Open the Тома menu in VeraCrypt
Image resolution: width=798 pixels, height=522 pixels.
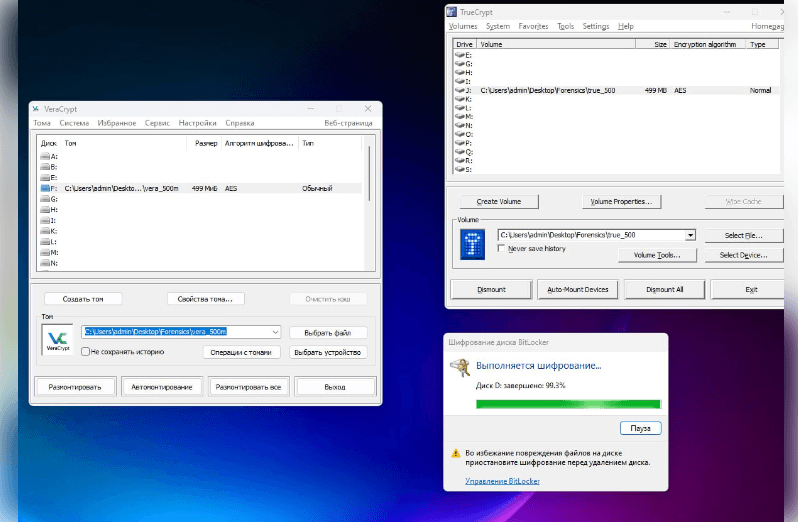point(42,123)
